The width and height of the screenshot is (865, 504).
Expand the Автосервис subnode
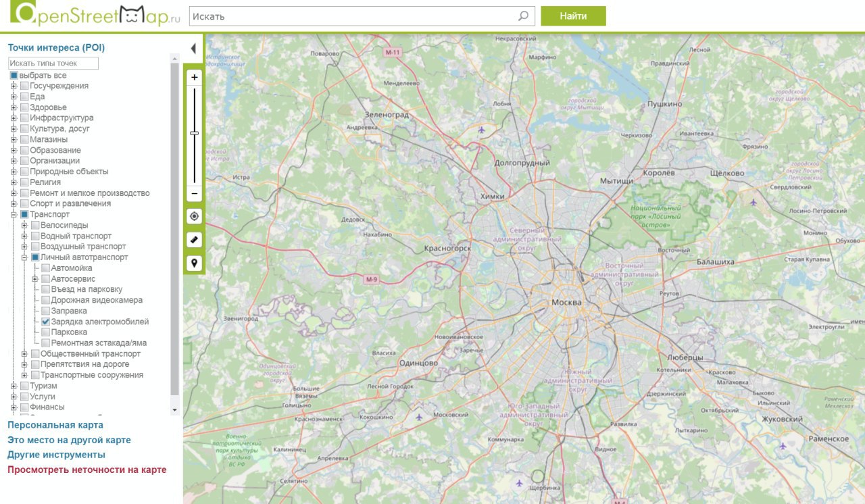click(35, 279)
